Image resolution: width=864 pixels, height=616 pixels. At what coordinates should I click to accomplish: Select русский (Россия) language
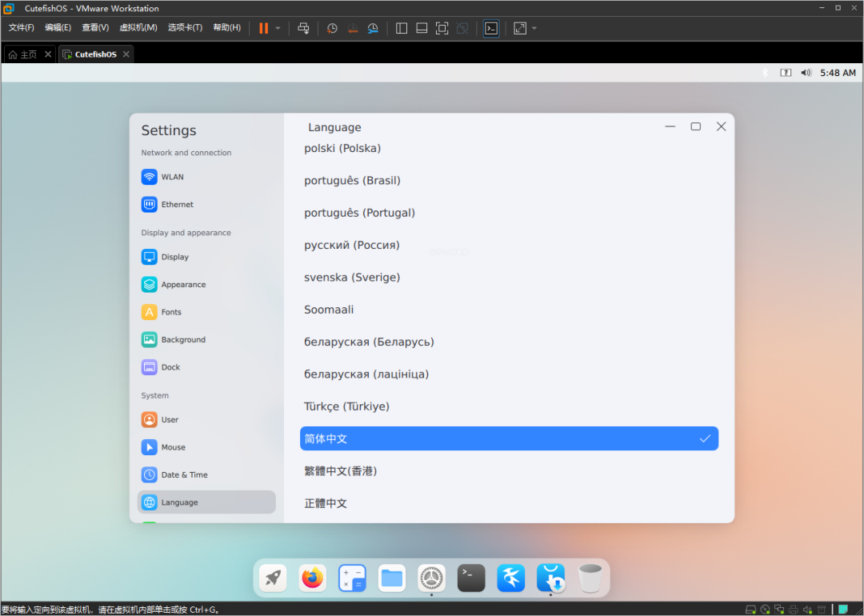tap(509, 245)
